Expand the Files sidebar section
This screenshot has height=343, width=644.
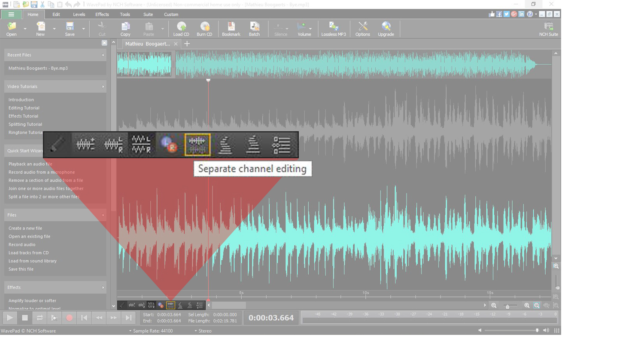55,215
